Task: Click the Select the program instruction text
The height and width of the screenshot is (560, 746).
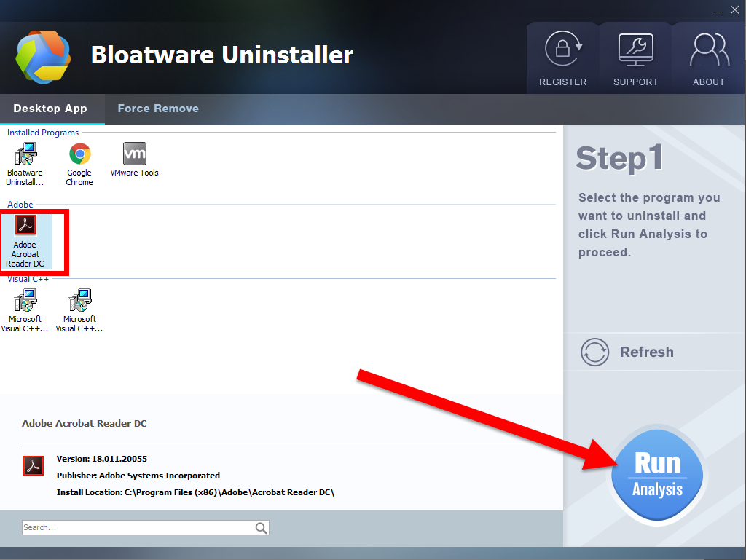Action: (649, 225)
